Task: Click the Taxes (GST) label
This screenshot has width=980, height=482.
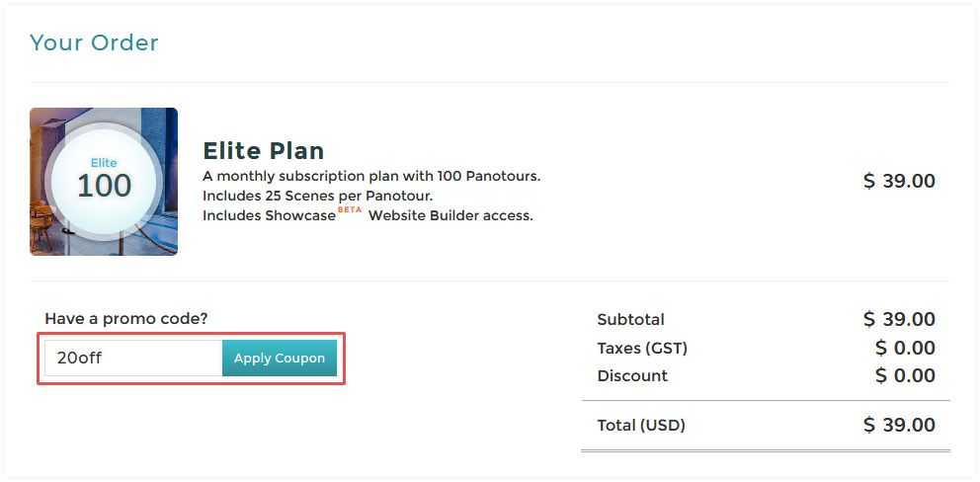Action: pyautogui.click(x=642, y=348)
